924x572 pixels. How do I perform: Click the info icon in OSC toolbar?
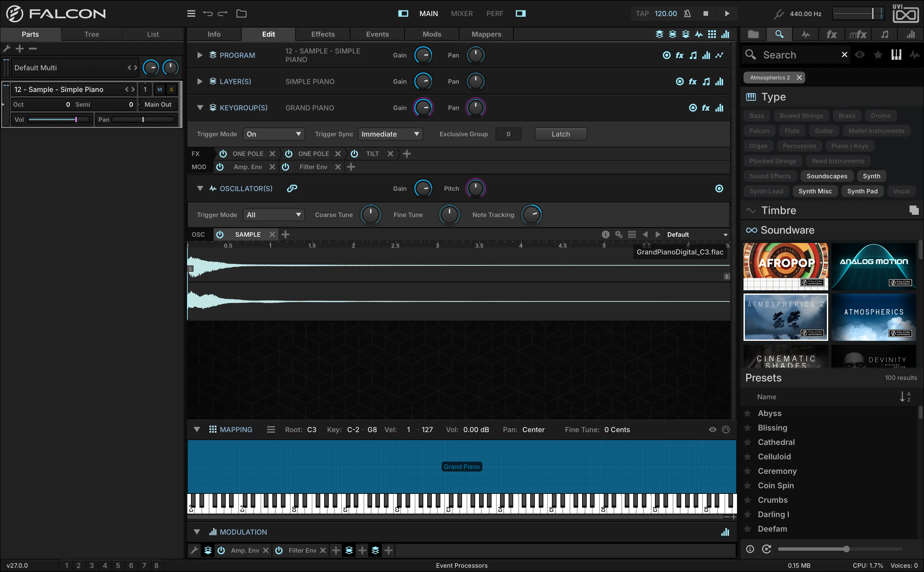[x=605, y=234]
